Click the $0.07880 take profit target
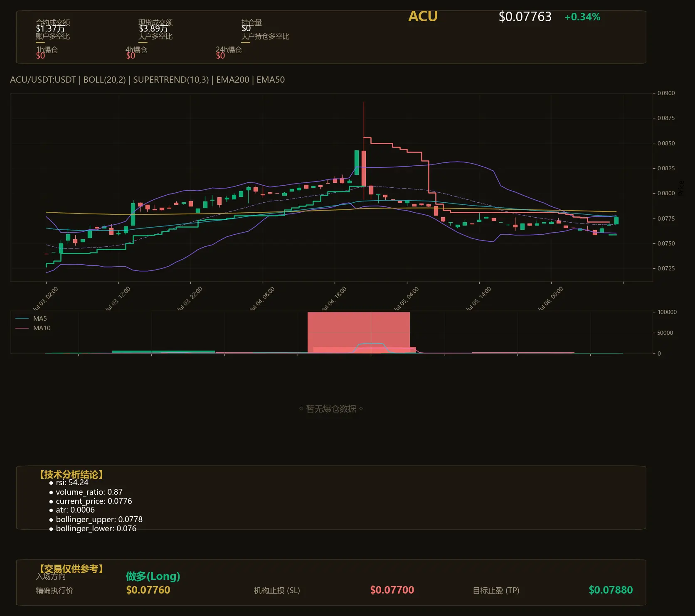695x616 pixels. click(611, 590)
